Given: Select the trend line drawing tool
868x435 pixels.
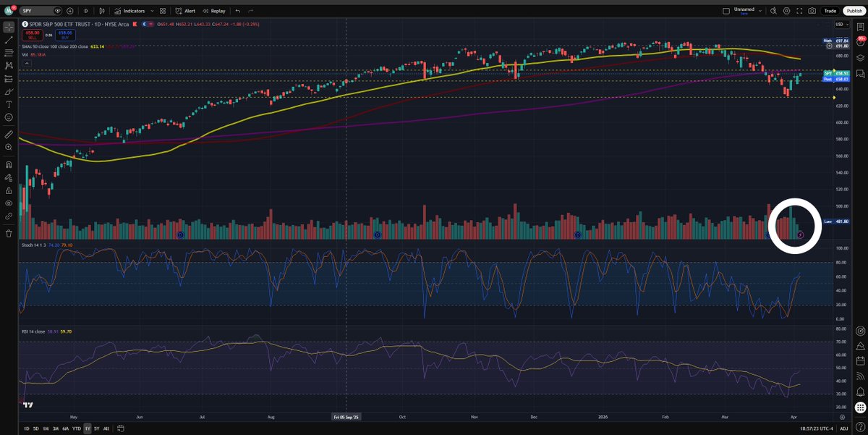Looking at the screenshot, I should click(x=9, y=40).
